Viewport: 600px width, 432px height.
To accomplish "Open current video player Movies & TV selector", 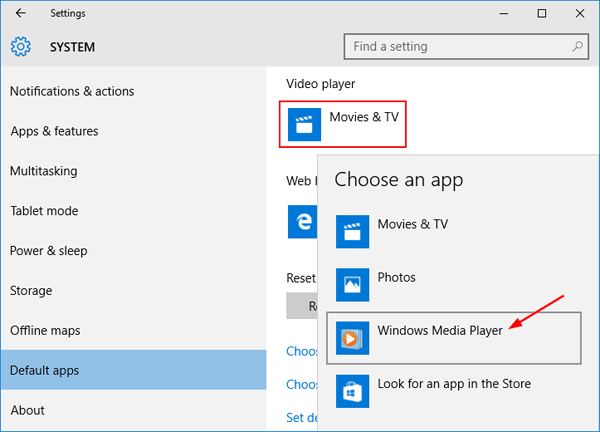I will point(343,124).
